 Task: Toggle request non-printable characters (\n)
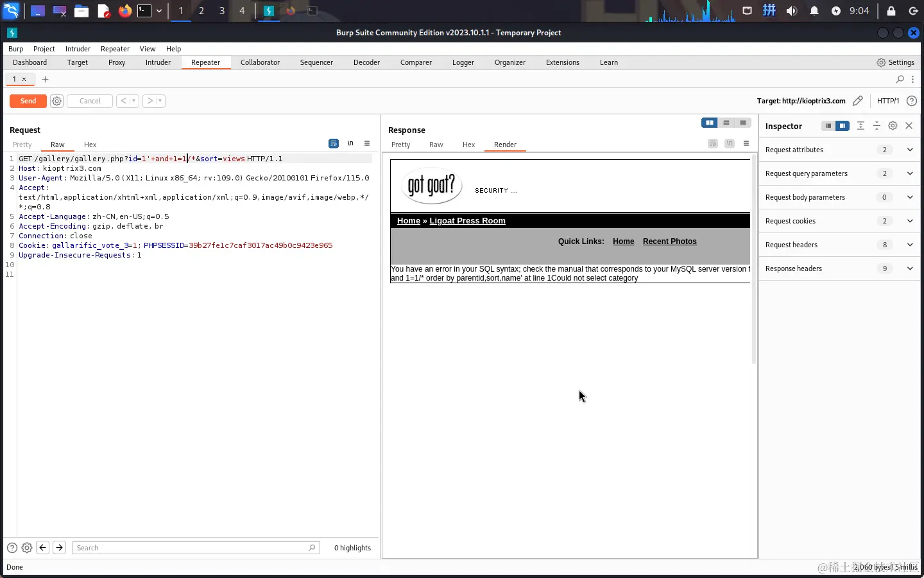point(350,143)
